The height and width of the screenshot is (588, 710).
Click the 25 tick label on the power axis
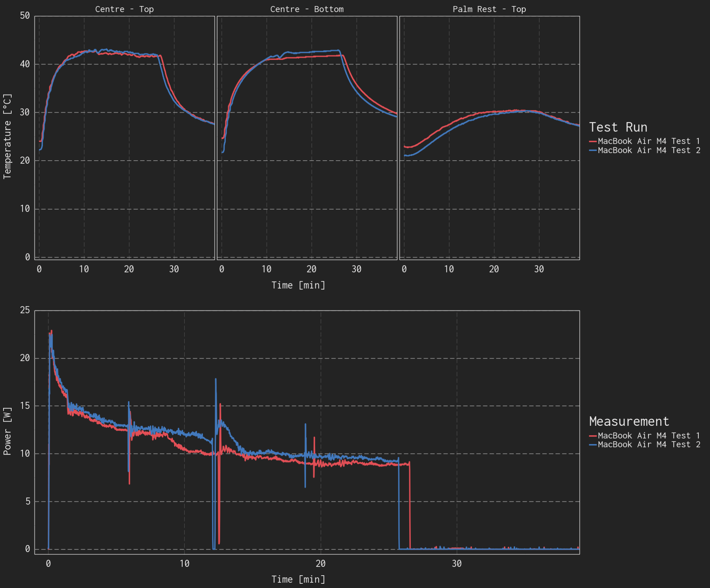point(25,310)
